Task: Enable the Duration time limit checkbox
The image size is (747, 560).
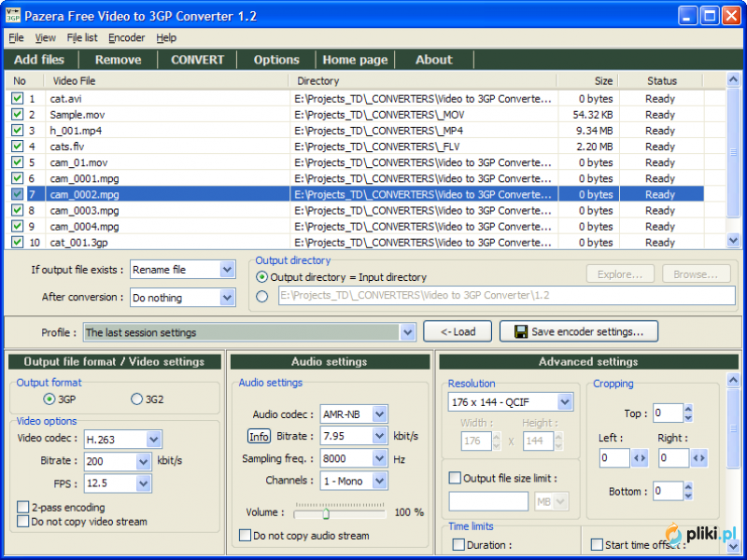Action: click(x=458, y=544)
